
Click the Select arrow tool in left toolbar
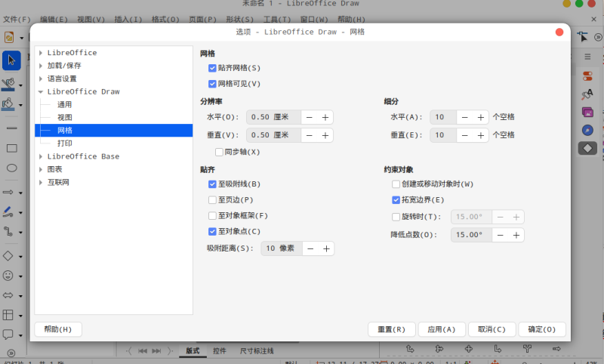coord(11,60)
